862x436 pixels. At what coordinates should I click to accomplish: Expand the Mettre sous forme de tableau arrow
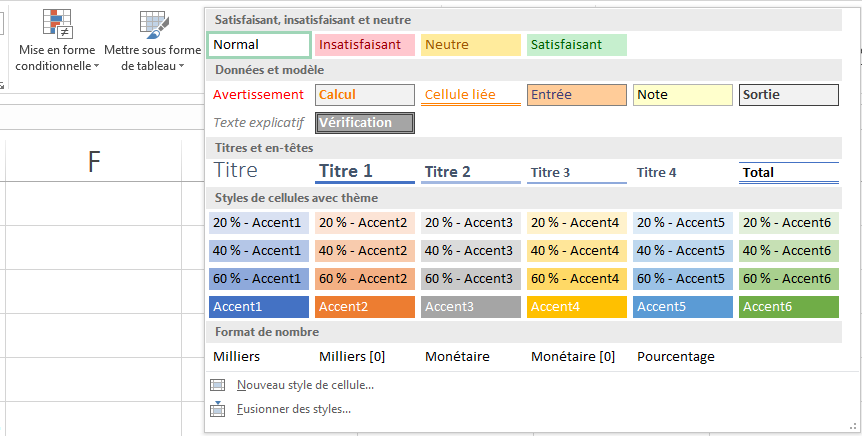coord(182,67)
